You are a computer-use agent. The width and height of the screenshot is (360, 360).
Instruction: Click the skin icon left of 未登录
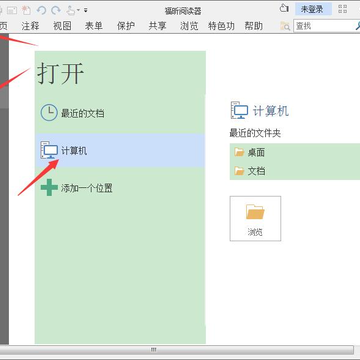click(284, 9)
